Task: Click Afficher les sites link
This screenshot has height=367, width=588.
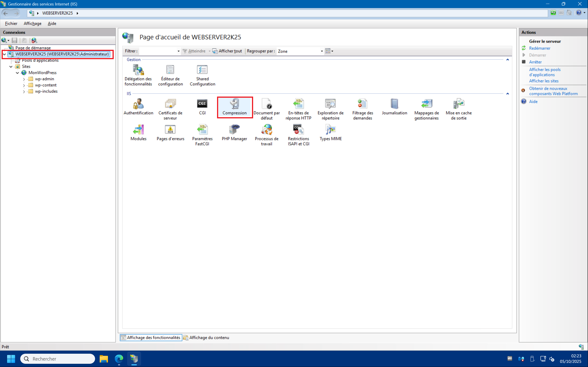Action: pyautogui.click(x=543, y=81)
